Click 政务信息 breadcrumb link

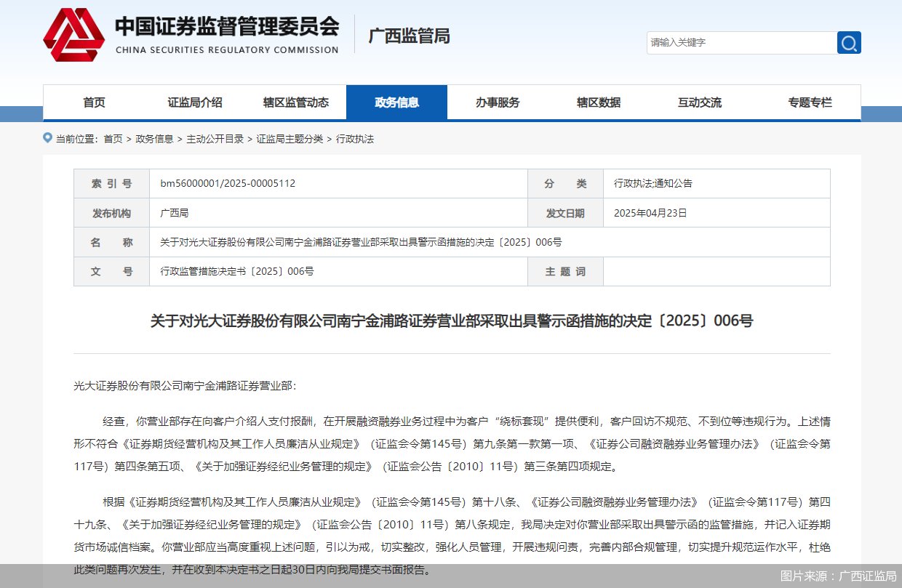pos(154,139)
